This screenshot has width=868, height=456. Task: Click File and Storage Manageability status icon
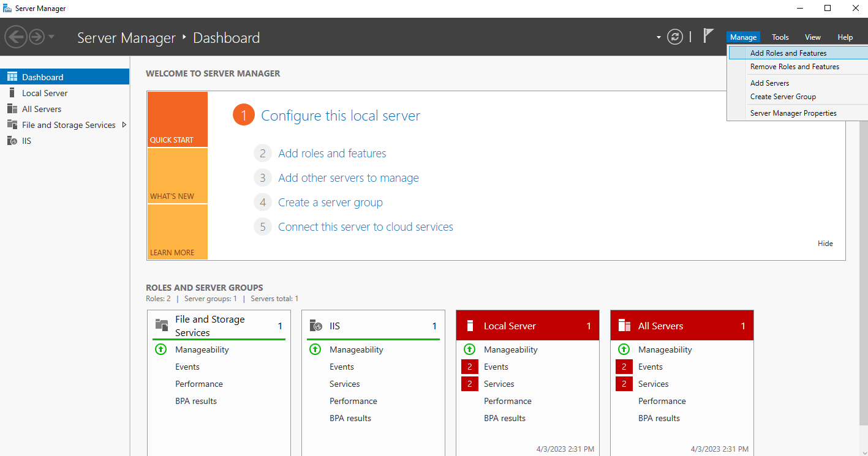pos(161,349)
